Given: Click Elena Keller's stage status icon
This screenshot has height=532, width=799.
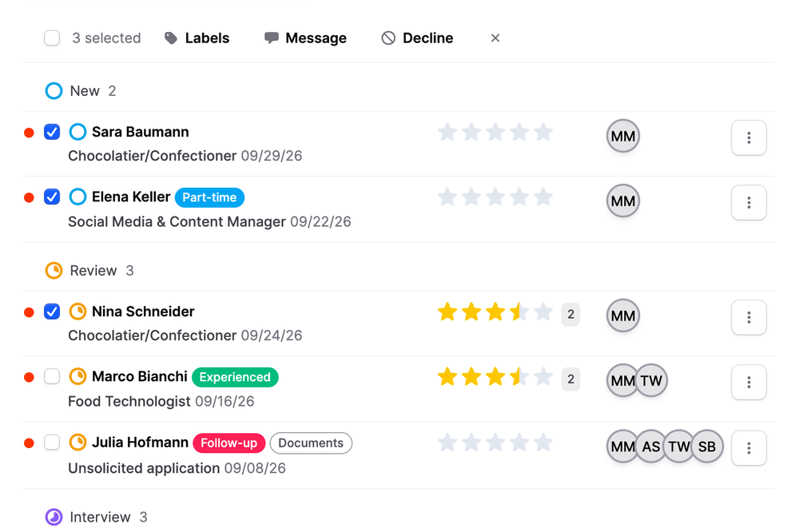Looking at the screenshot, I should tap(78, 197).
